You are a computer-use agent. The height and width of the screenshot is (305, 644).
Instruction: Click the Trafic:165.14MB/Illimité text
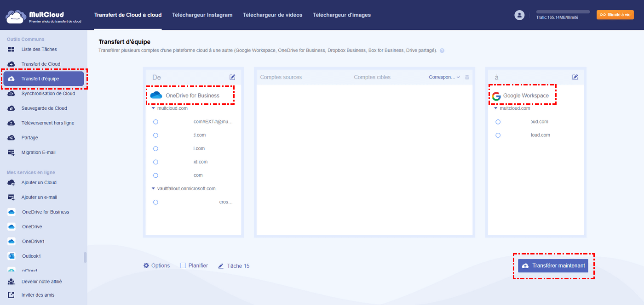click(x=558, y=17)
